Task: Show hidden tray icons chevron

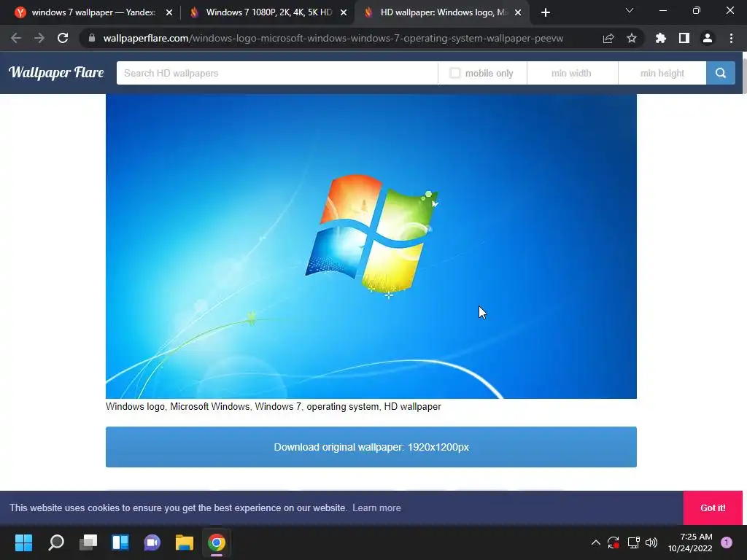Action: point(595,542)
